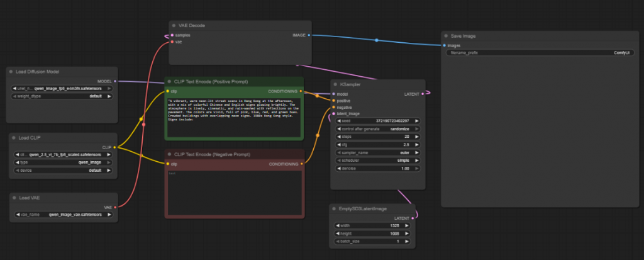Screen dimensions: 644x260
Task: Open the vae_name selector in Load VAE
Action: 64,215
